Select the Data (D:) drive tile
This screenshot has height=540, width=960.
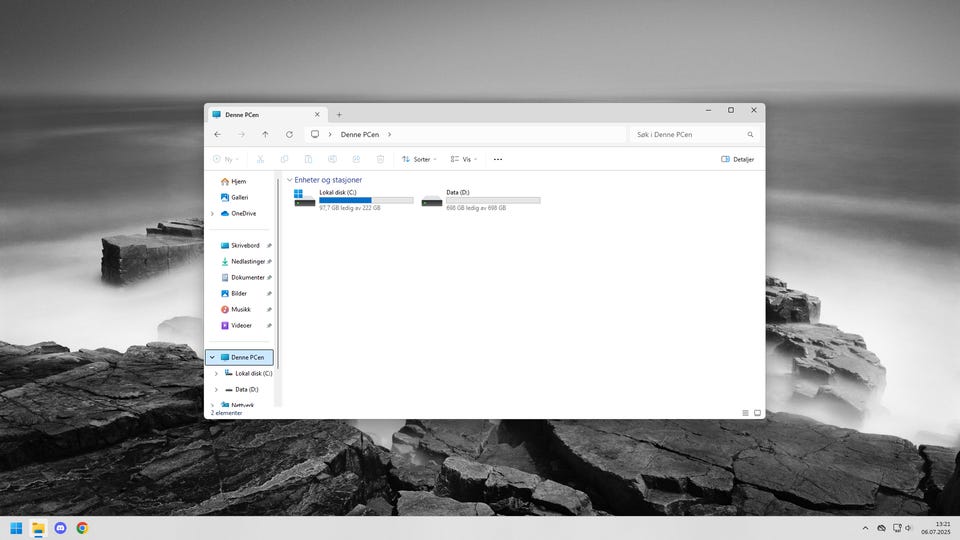click(481, 200)
